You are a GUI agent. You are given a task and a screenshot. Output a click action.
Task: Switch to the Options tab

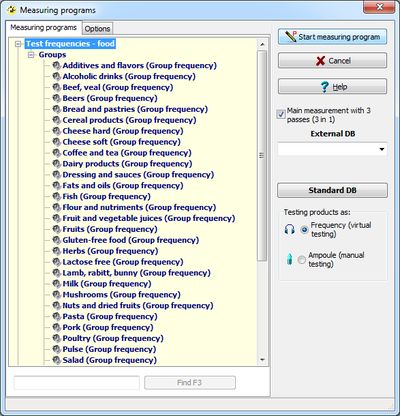pos(97,29)
